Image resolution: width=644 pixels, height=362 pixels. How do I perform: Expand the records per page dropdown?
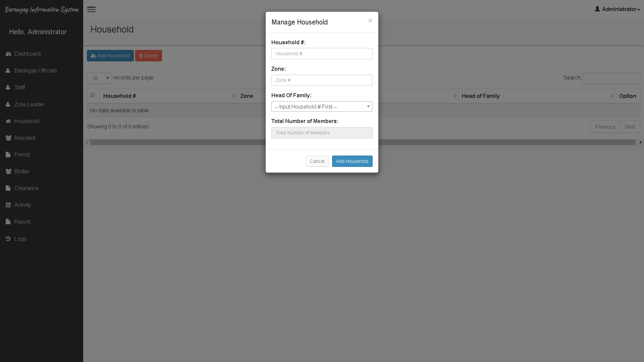tap(100, 78)
